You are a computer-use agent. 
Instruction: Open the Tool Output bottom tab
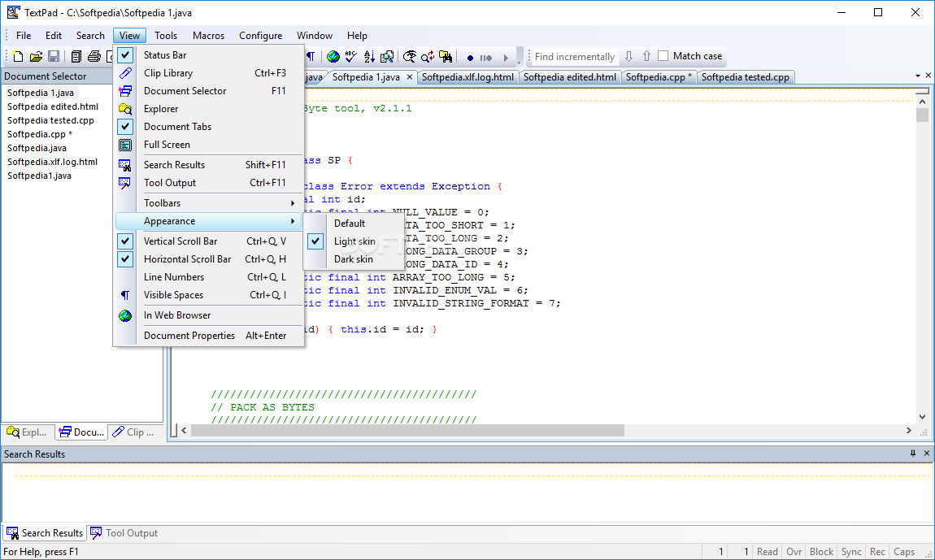point(124,532)
